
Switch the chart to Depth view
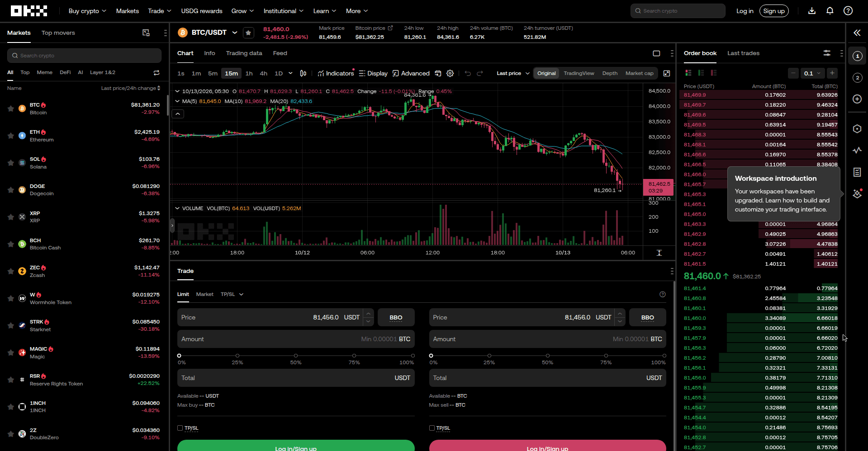pos(610,73)
